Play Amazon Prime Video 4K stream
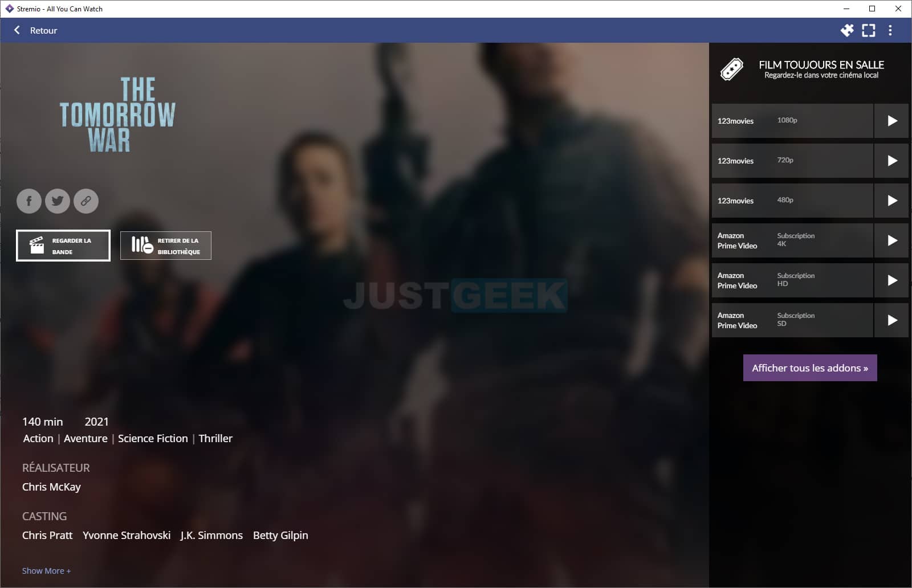912x588 pixels. tap(891, 240)
